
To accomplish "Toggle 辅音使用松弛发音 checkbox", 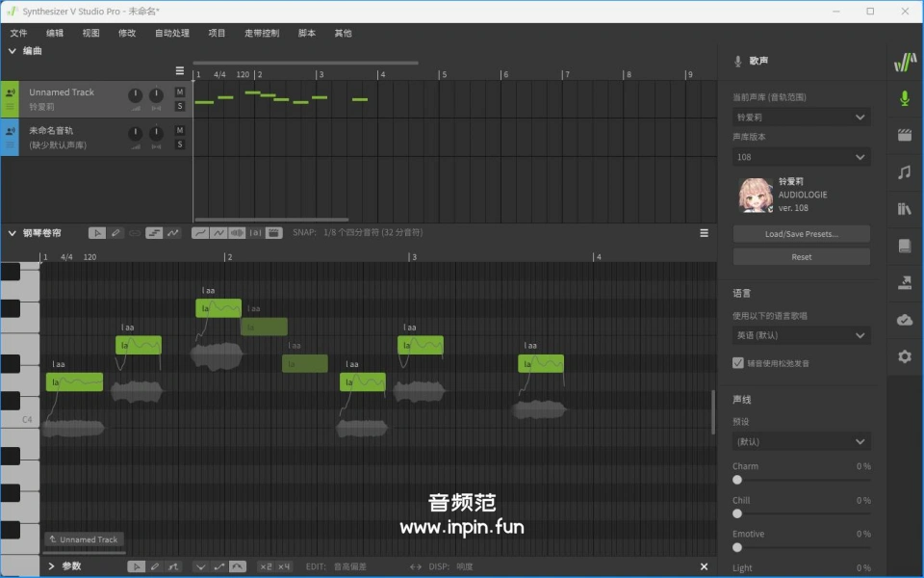I will [738, 363].
